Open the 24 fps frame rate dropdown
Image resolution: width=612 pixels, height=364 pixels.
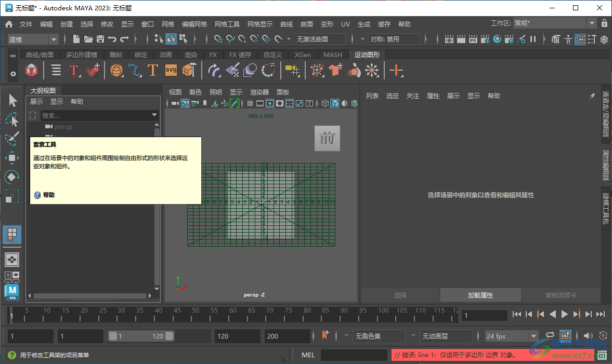click(x=511, y=336)
